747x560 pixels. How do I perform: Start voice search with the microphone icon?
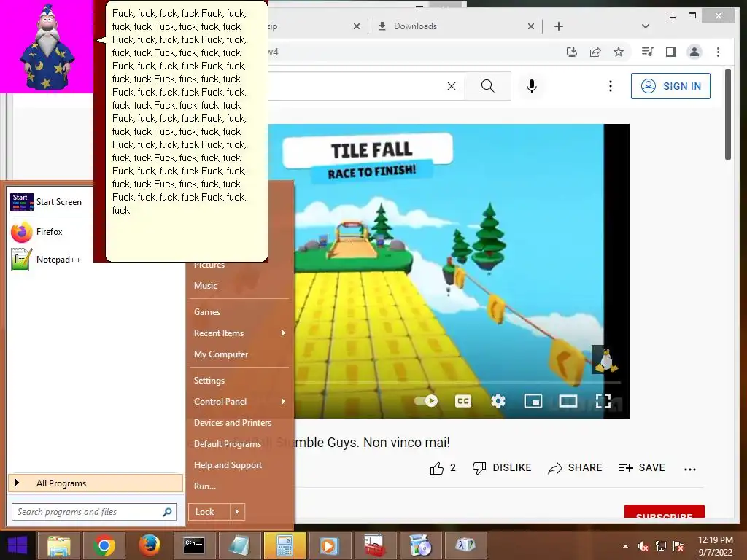[532, 86]
